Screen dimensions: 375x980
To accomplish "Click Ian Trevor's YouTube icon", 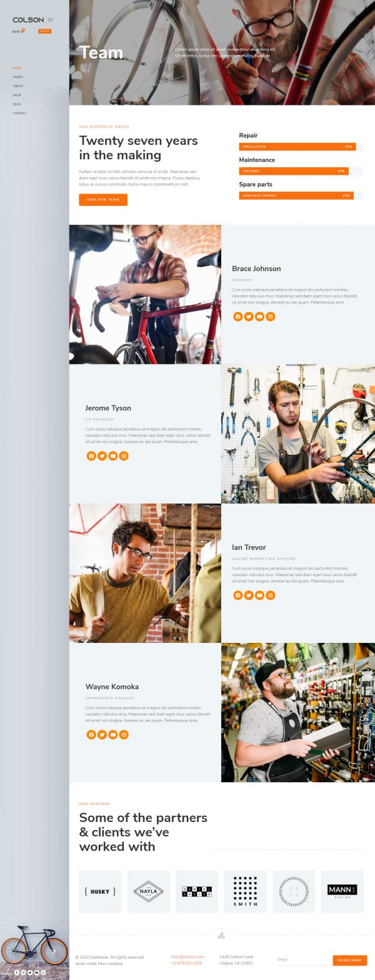I will (259, 595).
